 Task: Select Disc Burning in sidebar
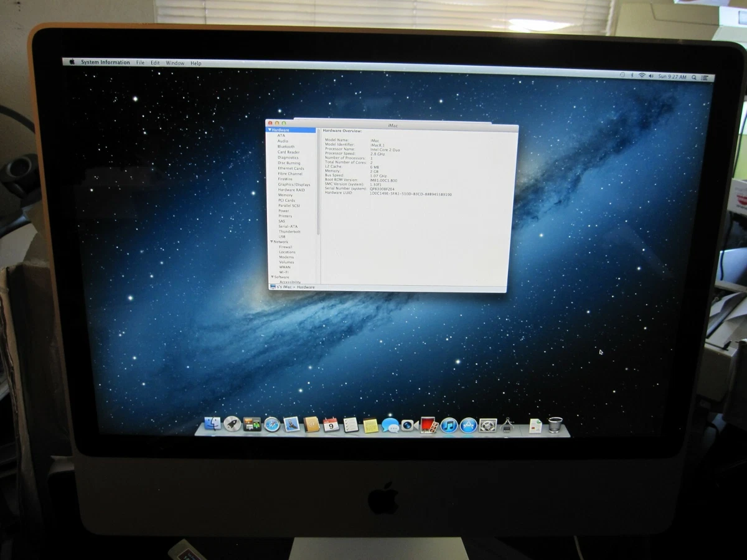pyautogui.click(x=289, y=163)
